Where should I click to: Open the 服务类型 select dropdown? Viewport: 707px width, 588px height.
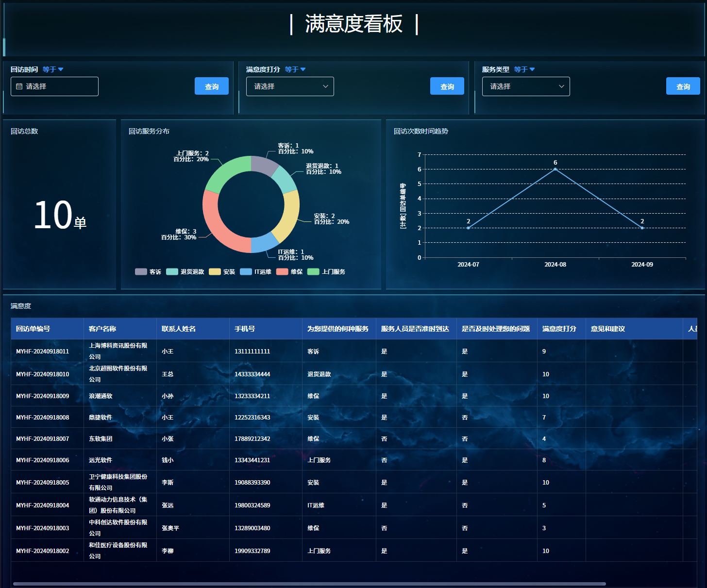[525, 86]
